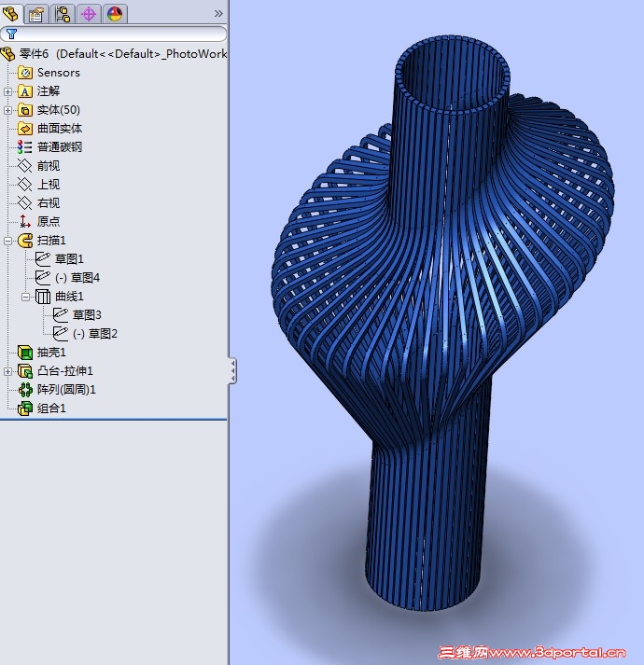
Task: Click the 曲面实体 surface bodies icon
Action: coord(25,129)
